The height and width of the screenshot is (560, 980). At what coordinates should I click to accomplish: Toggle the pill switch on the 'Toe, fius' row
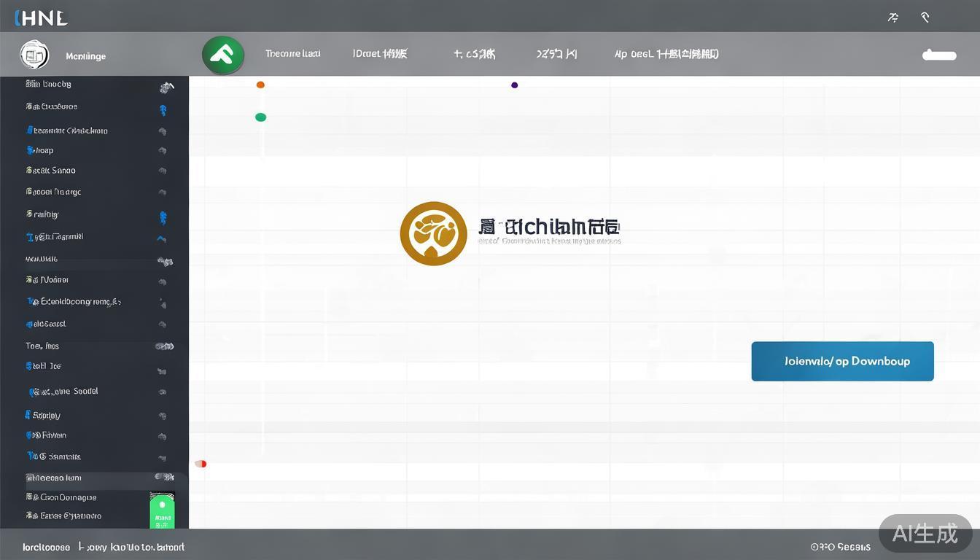pyautogui.click(x=164, y=346)
